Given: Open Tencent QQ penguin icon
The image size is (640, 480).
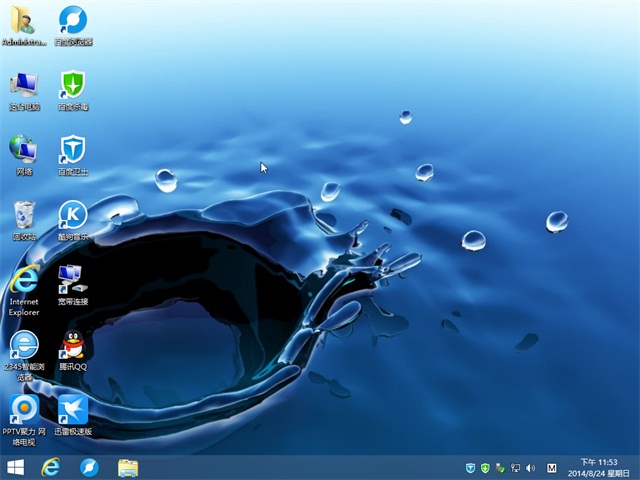Looking at the screenshot, I should 72,345.
